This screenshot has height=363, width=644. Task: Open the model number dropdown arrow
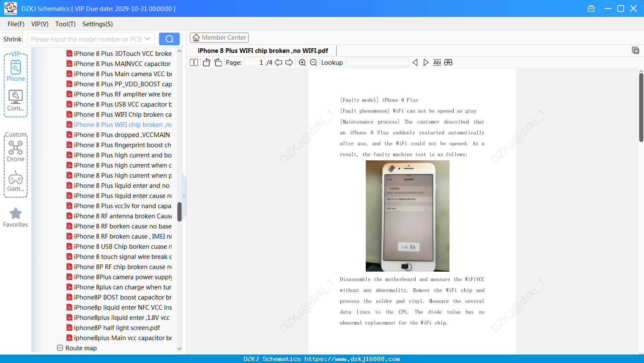[148, 39]
